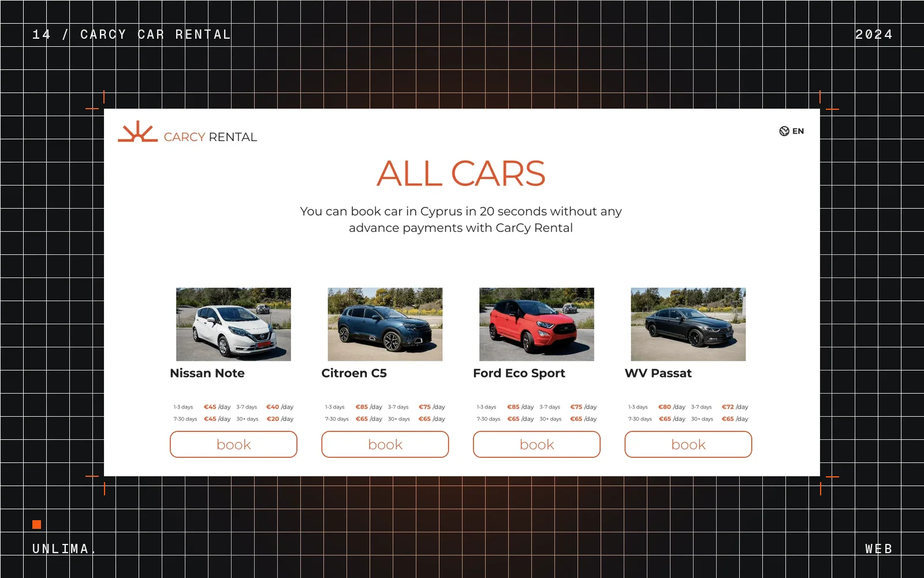
Task: Open the white Nissan Note photo
Action: (x=233, y=324)
